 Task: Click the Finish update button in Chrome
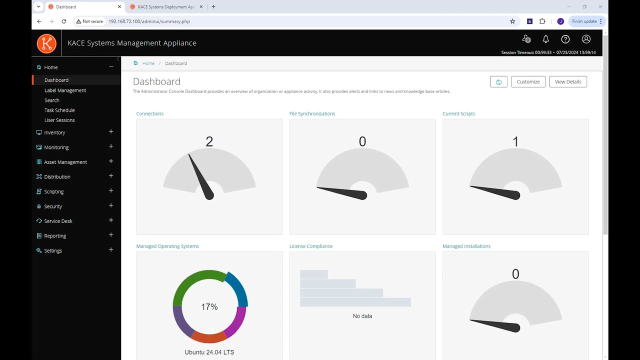point(587,21)
